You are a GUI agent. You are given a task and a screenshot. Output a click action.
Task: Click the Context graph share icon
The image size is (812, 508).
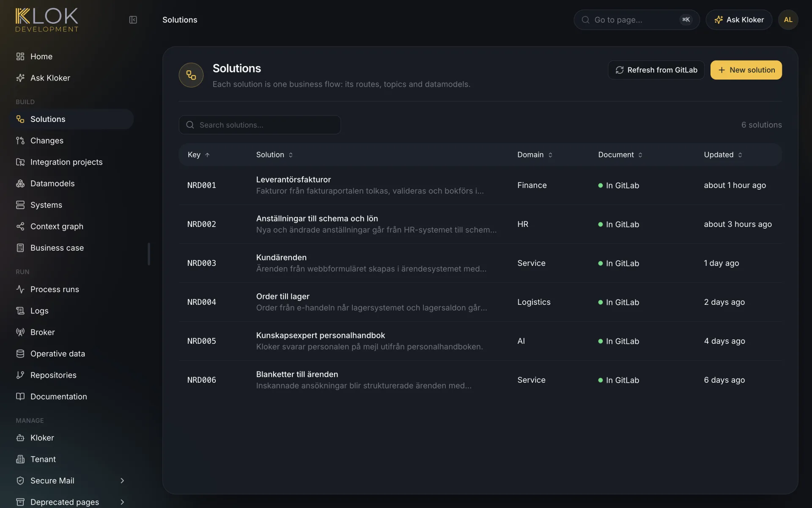[20, 226]
